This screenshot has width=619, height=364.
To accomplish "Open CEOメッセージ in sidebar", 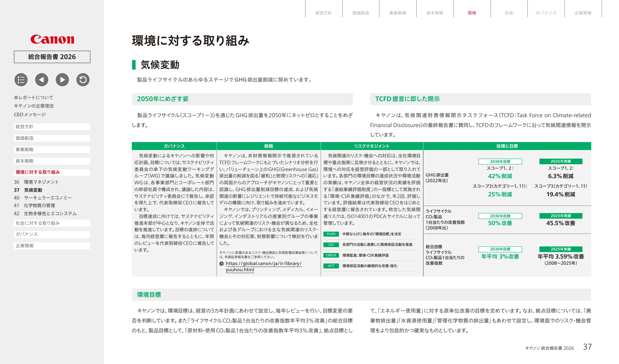I will [x=30, y=114].
